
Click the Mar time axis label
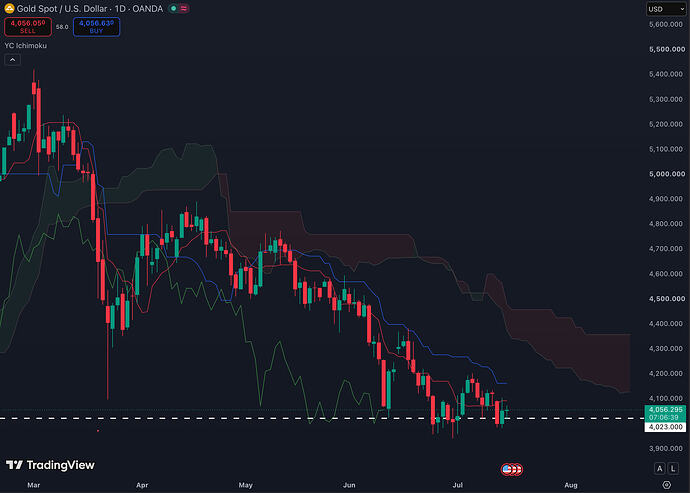pyautogui.click(x=33, y=485)
